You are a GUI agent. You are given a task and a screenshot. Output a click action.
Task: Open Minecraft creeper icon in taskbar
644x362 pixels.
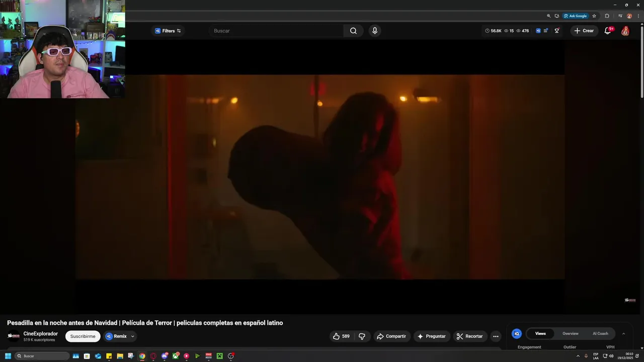(x=220, y=356)
